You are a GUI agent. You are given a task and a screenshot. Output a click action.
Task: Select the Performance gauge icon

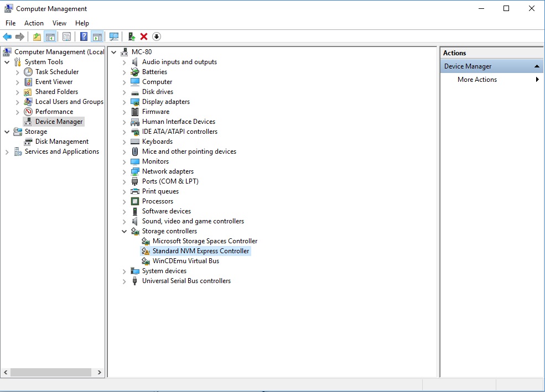point(28,112)
